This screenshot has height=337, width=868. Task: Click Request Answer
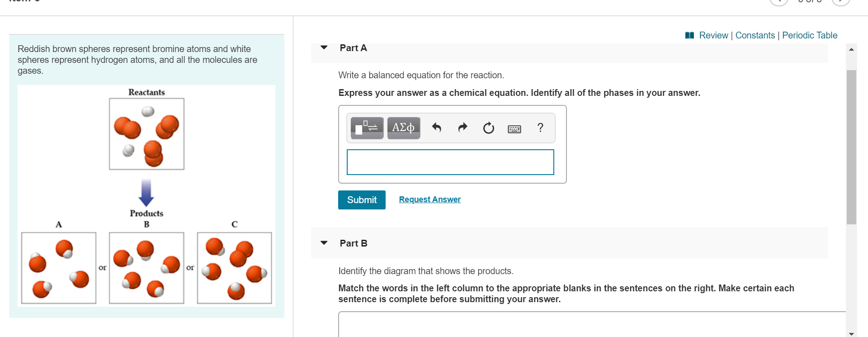(429, 199)
